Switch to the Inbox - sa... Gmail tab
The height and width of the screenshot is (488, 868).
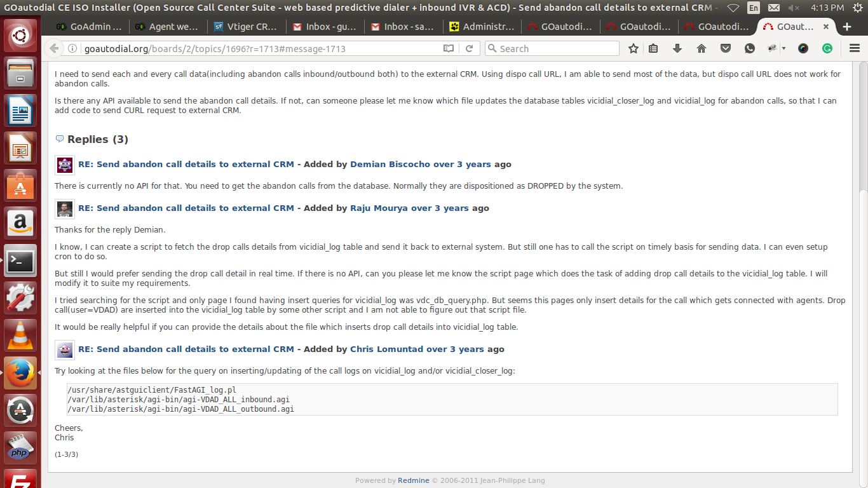[x=402, y=27]
